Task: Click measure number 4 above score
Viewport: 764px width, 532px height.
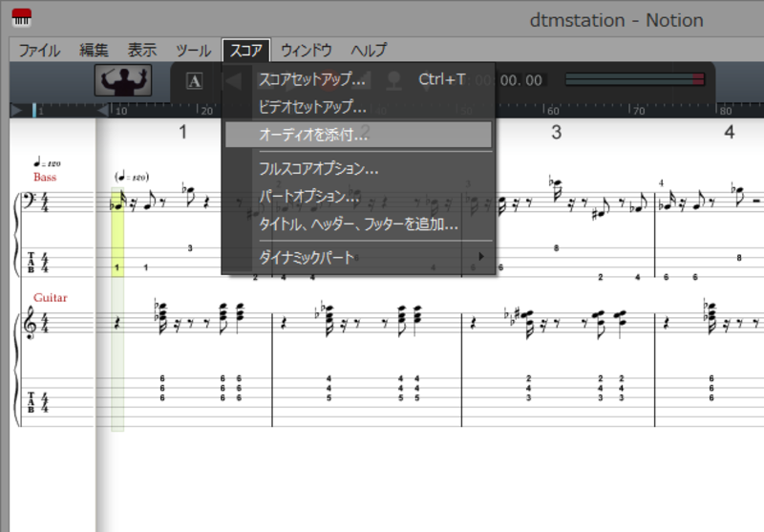Action: [729, 132]
